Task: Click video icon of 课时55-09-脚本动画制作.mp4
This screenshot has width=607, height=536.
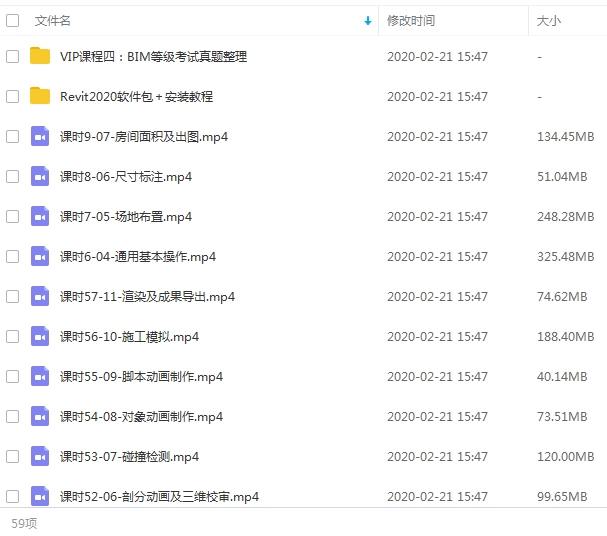Action: pos(40,376)
